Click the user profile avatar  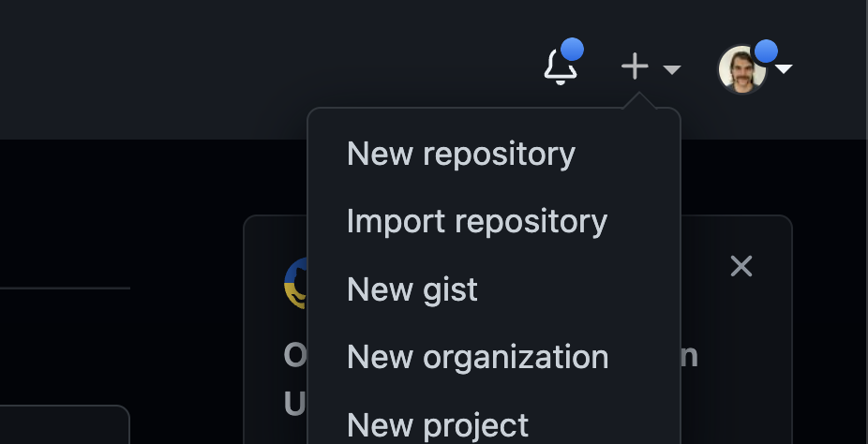(741, 70)
